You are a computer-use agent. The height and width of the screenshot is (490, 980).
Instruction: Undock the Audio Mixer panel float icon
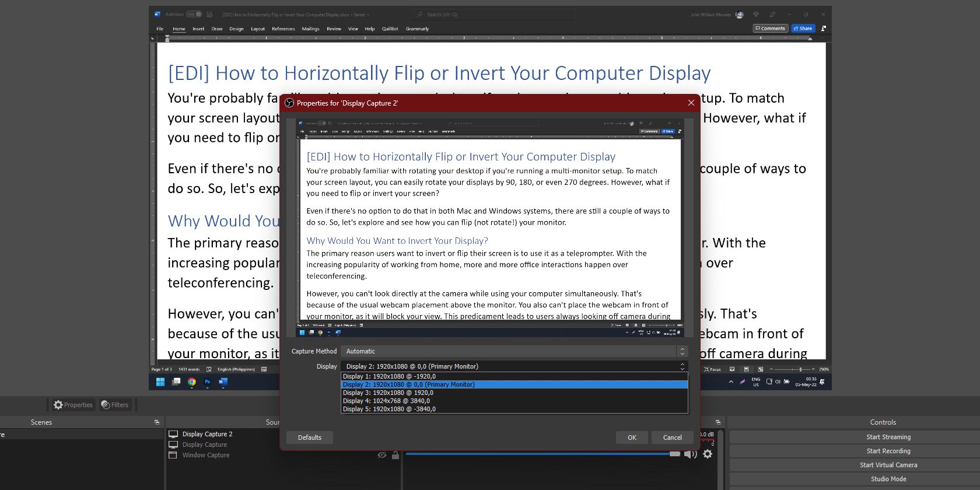pos(718,422)
